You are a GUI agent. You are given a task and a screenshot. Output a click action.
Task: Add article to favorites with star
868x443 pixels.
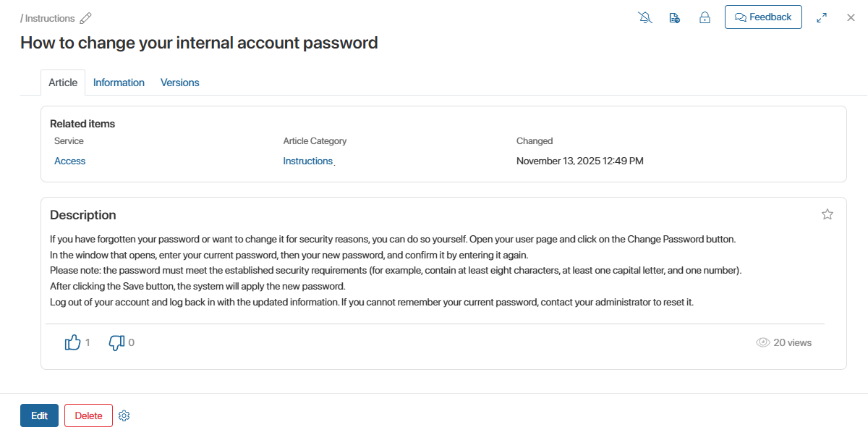(827, 214)
